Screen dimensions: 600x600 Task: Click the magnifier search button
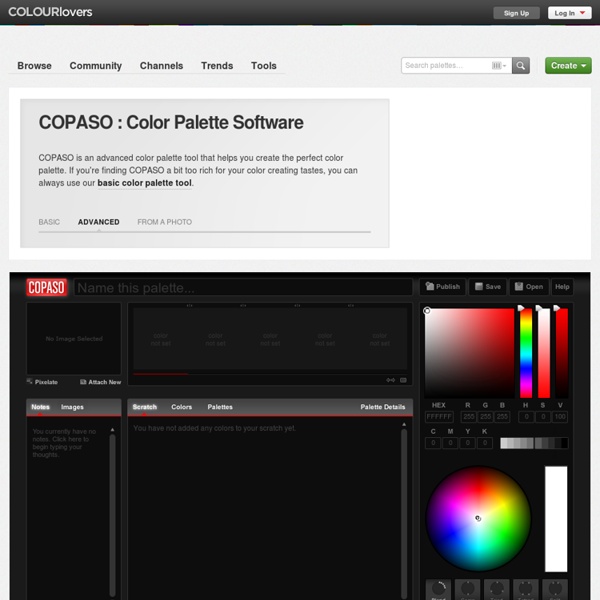(x=521, y=65)
